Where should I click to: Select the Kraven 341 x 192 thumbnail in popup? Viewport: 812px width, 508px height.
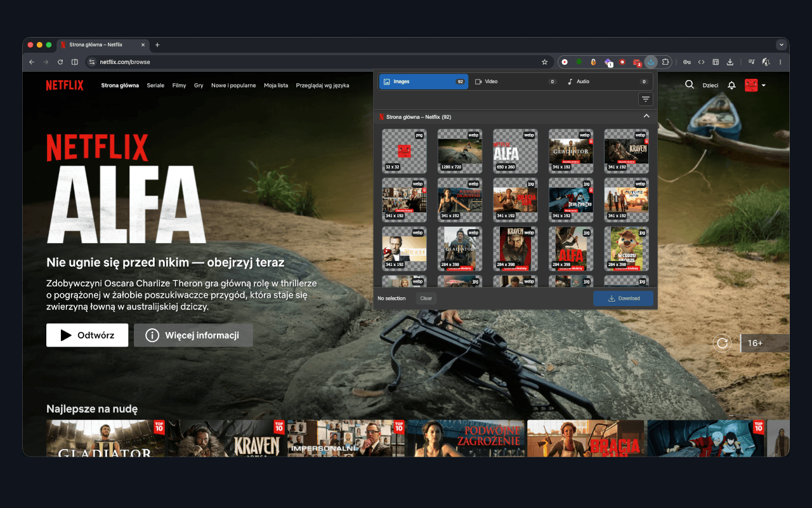(x=626, y=151)
